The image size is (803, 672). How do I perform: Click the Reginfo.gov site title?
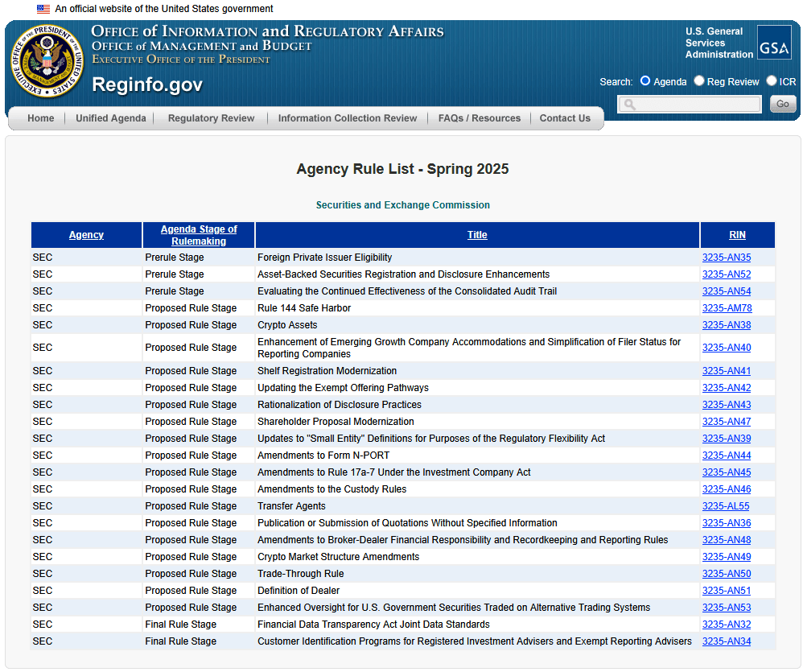(x=147, y=85)
